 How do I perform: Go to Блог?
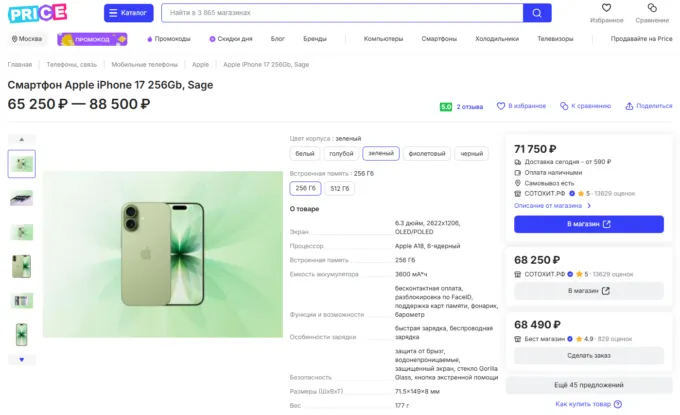pyautogui.click(x=278, y=39)
